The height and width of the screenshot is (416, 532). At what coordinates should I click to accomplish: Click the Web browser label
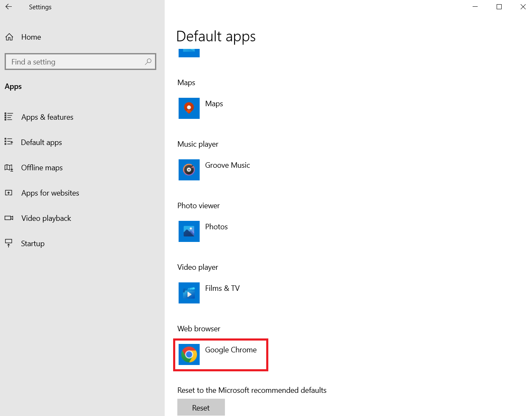pos(199,329)
